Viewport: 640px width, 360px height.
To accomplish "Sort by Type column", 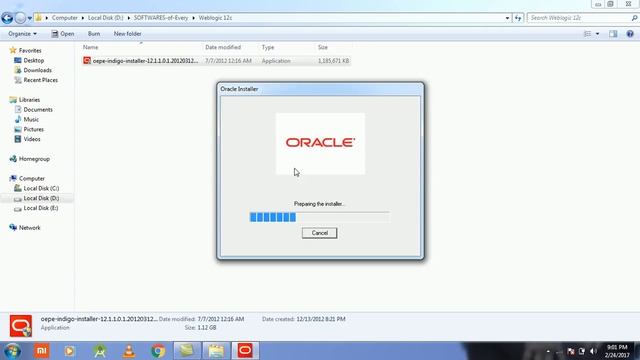I will pyautogui.click(x=268, y=47).
